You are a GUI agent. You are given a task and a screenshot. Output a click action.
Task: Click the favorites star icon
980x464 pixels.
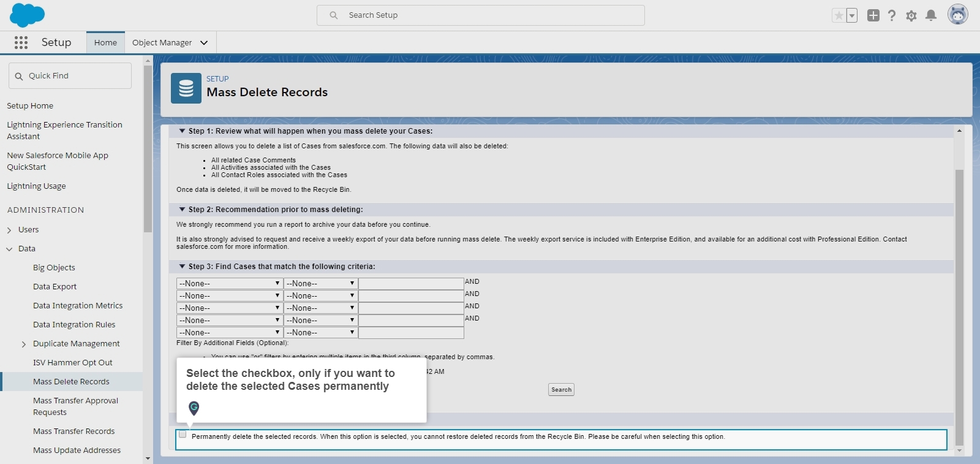coord(839,15)
